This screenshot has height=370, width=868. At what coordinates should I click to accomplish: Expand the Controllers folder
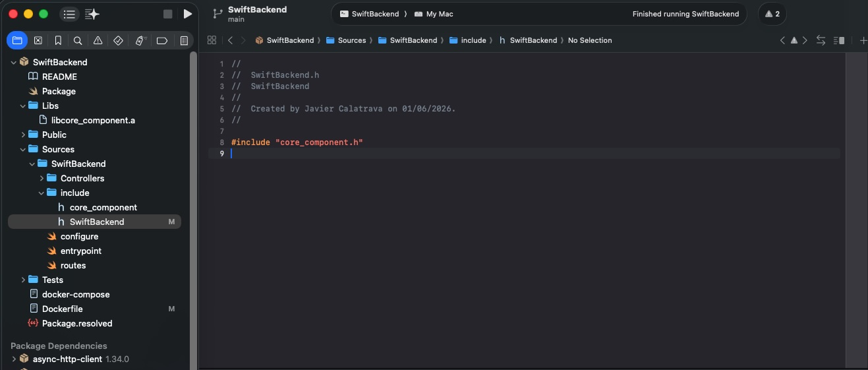(42, 178)
